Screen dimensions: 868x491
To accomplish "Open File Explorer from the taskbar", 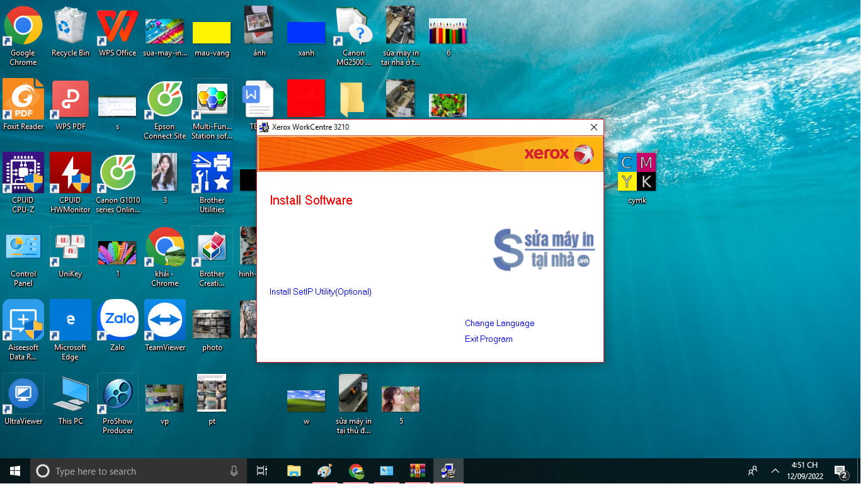I will pos(294,471).
